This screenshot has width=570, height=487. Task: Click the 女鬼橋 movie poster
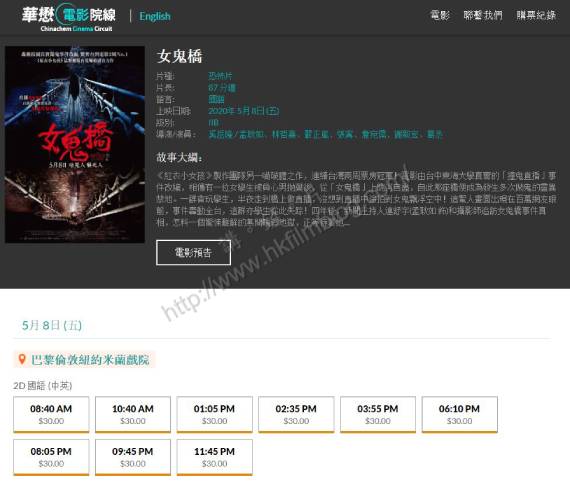point(75,144)
